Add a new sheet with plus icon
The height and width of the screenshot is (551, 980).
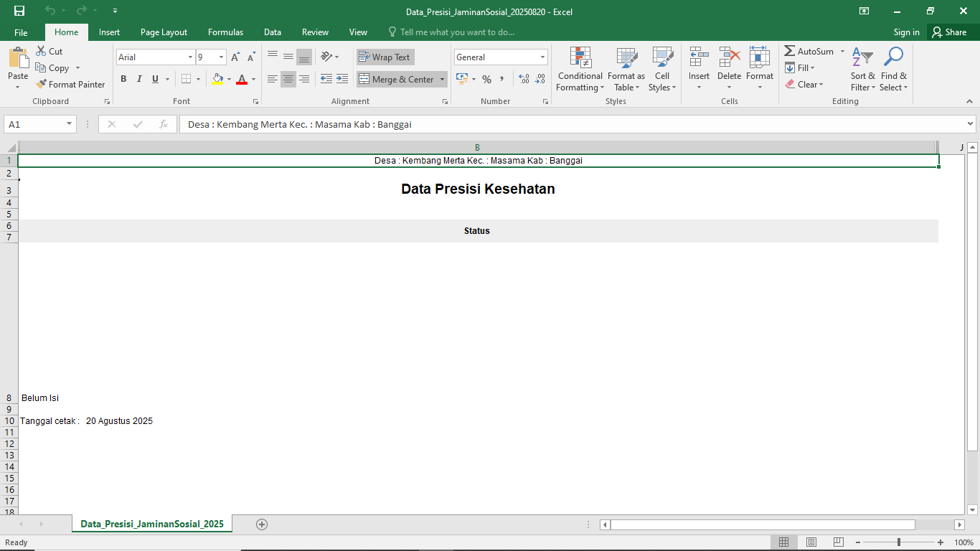coord(262,524)
